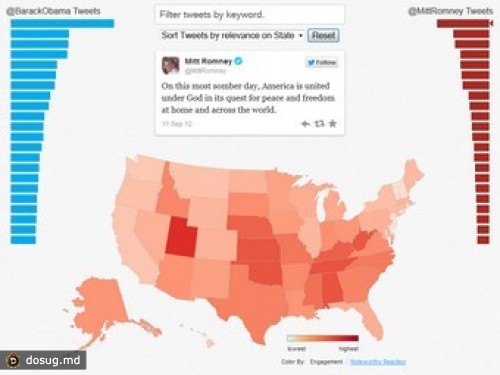Click the top blue Obama tweet bar
This screenshot has width=500, height=375.
click(62, 24)
